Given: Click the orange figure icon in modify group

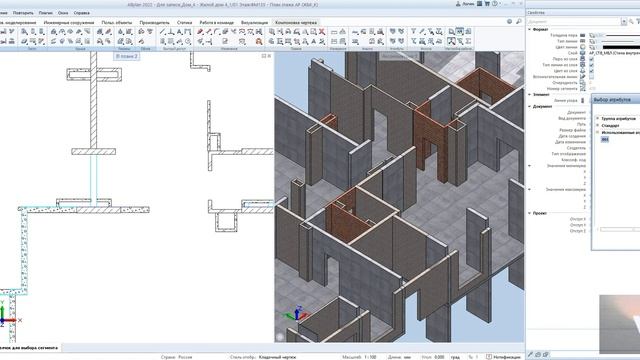Looking at the screenshot, I should point(259,42).
